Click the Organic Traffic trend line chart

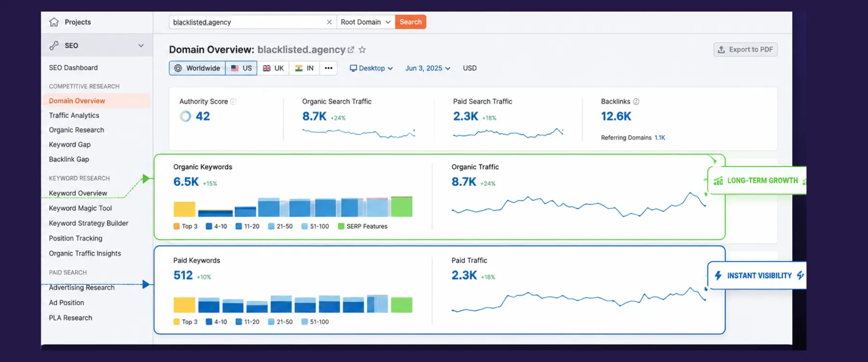click(579, 205)
